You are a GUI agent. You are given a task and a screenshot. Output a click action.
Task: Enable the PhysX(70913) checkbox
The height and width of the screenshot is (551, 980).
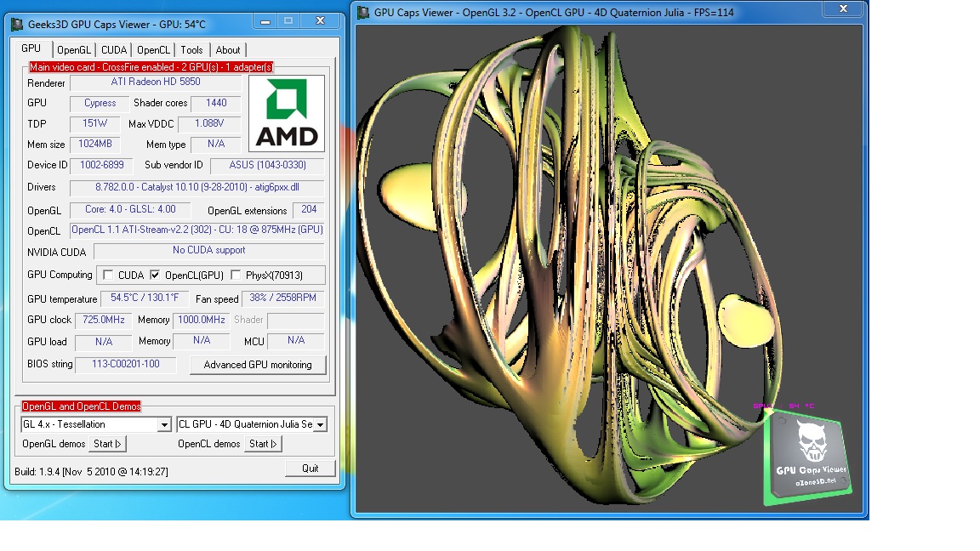tap(236, 275)
